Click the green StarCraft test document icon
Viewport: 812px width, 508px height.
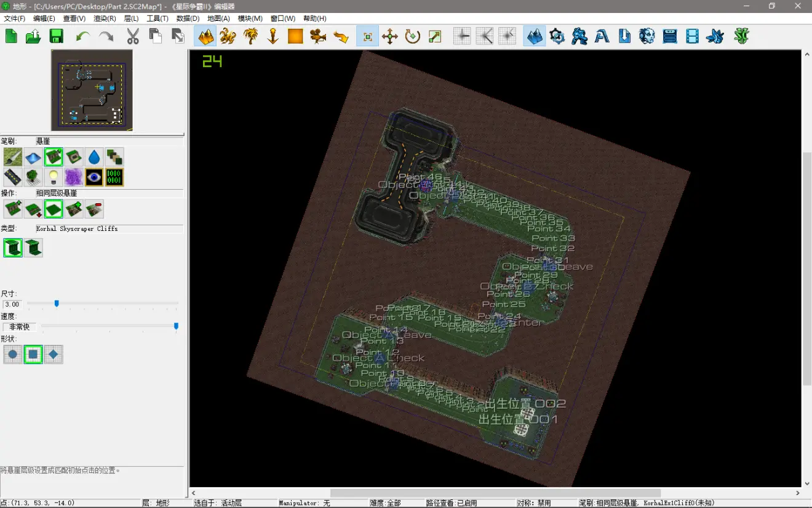click(x=742, y=36)
